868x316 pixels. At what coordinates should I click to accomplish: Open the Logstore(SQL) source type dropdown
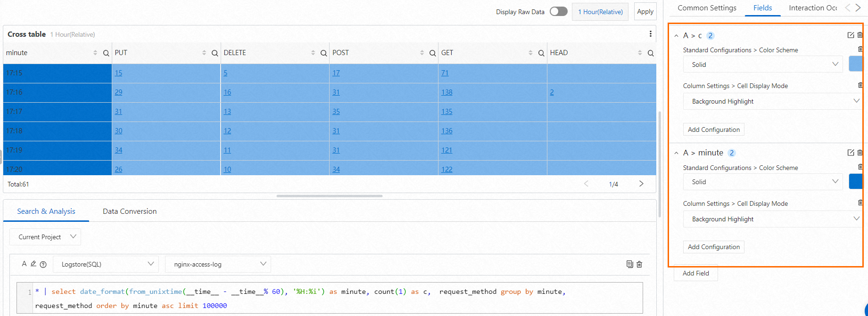(106, 264)
